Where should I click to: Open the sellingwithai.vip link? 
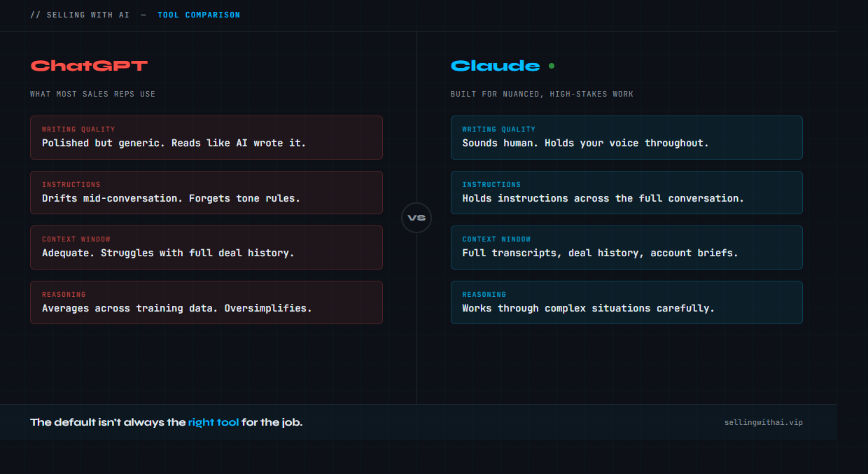(x=764, y=422)
